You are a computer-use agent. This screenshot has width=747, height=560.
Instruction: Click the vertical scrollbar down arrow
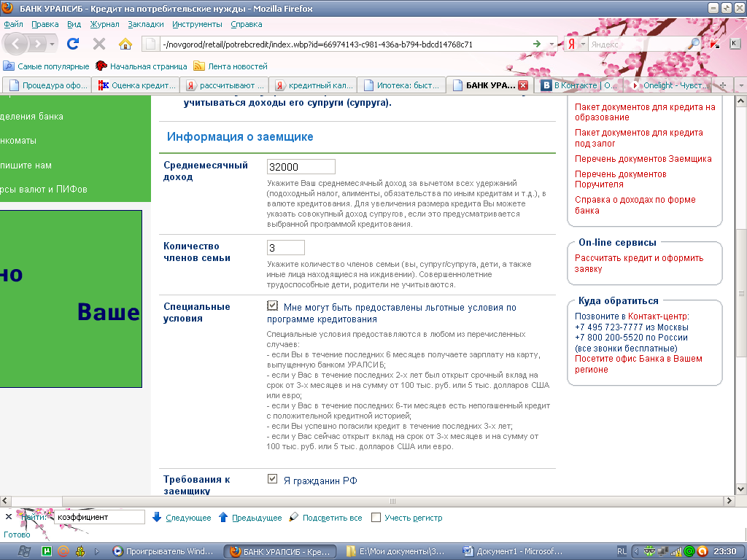[x=741, y=489]
